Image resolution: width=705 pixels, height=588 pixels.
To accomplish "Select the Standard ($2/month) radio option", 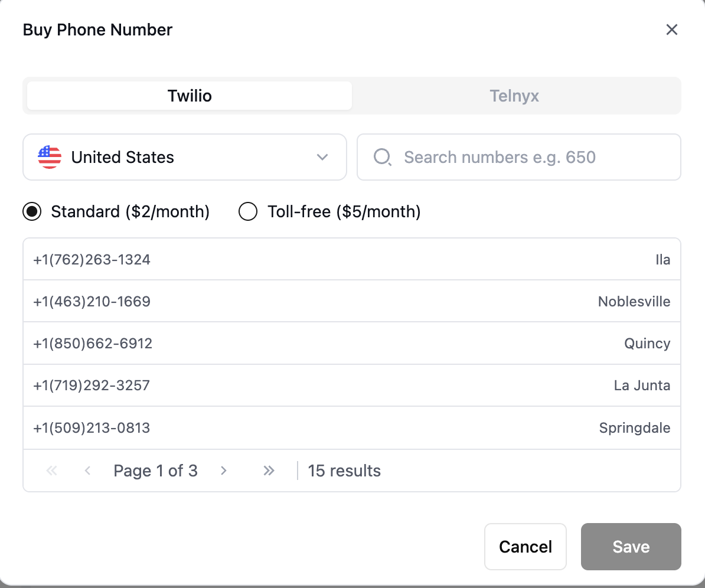I will (x=32, y=211).
